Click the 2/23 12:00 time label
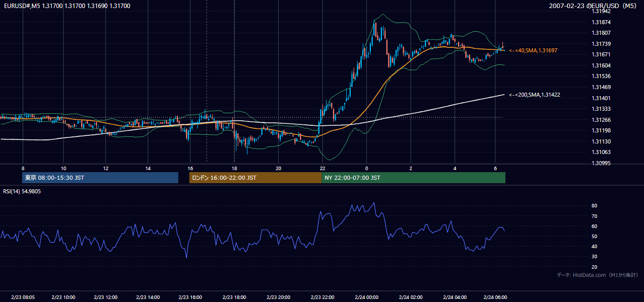Screen dimensions: 644x302 coord(106,297)
